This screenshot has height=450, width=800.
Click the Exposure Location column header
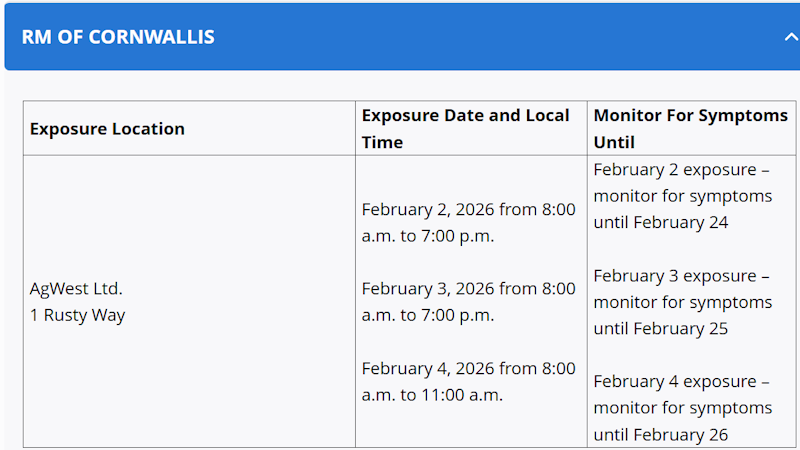click(107, 129)
